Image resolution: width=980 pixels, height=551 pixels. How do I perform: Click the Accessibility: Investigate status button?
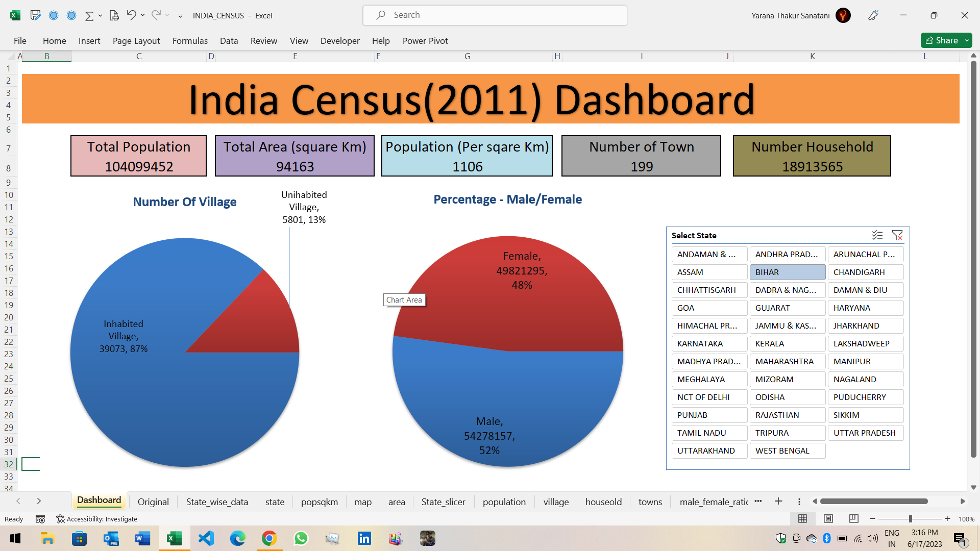pyautogui.click(x=97, y=519)
